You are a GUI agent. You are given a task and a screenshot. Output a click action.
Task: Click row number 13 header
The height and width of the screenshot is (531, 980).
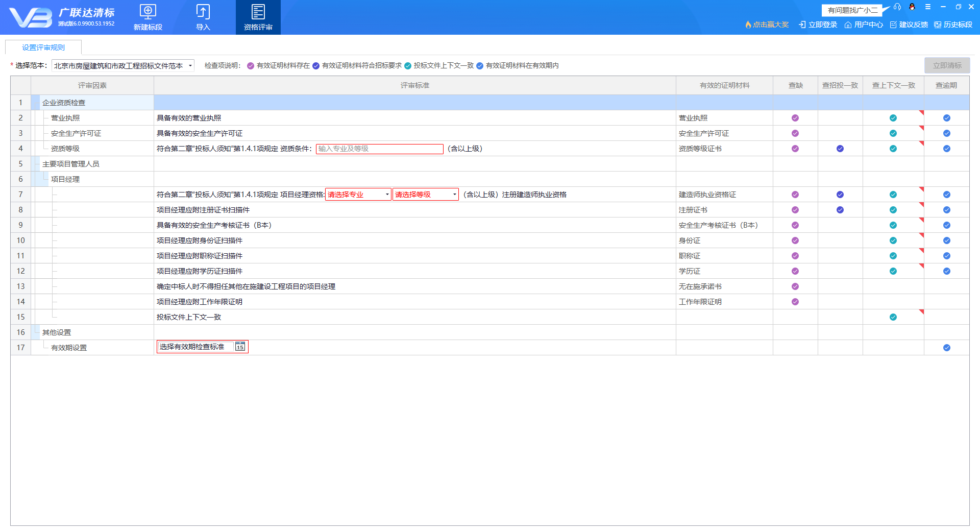pyautogui.click(x=20, y=286)
